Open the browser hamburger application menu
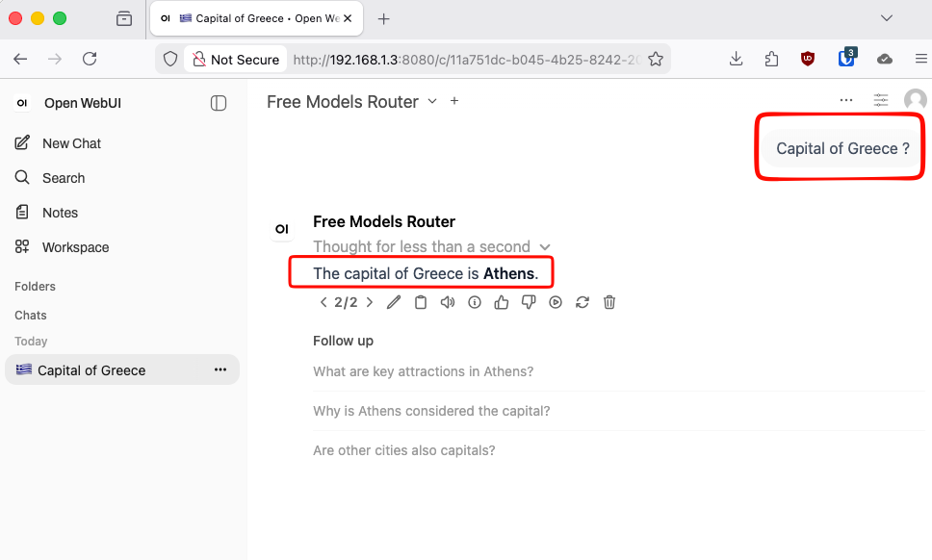932x560 pixels. [x=920, y=59]
